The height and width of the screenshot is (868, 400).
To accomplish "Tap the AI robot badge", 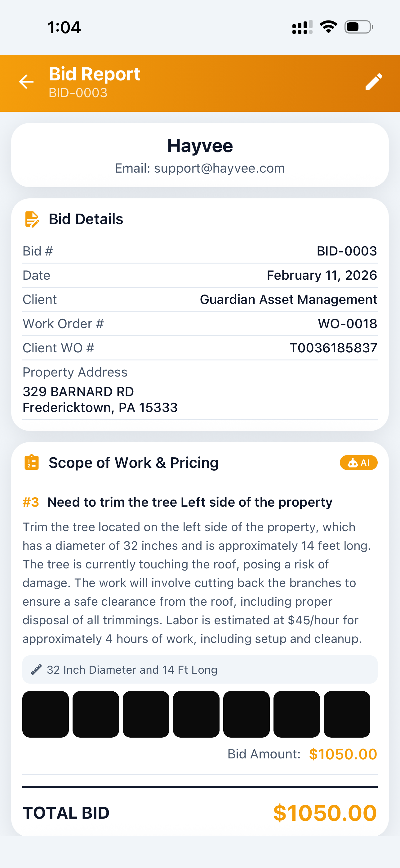I will [358, 463].
